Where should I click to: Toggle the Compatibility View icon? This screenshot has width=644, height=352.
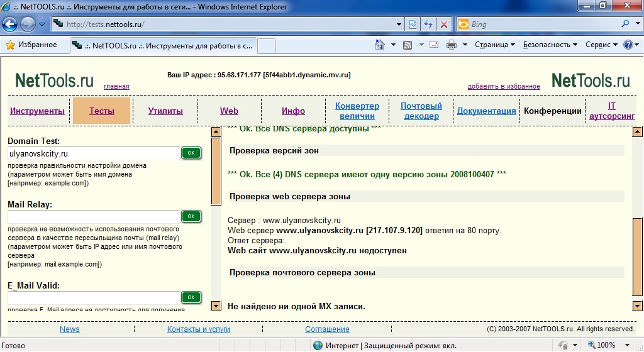click(413, 25)
